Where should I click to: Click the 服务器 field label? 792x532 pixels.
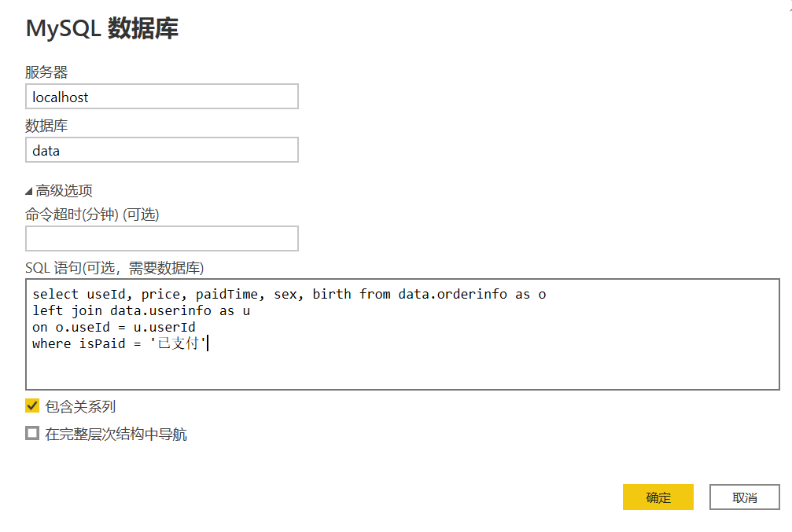(46, 72)
